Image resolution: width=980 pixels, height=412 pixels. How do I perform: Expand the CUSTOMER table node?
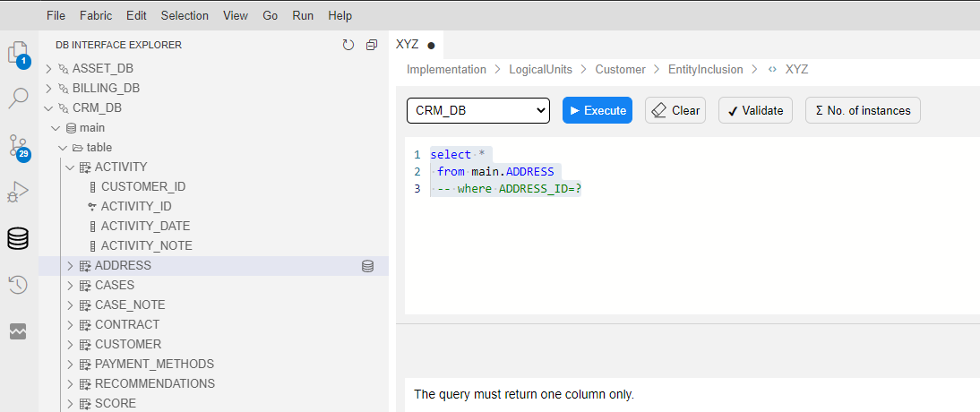(x=70, y=344)
